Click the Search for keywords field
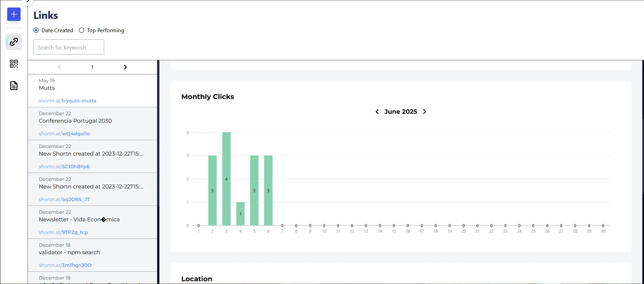This screenshot has width=644, height=284. click(69, 47)
